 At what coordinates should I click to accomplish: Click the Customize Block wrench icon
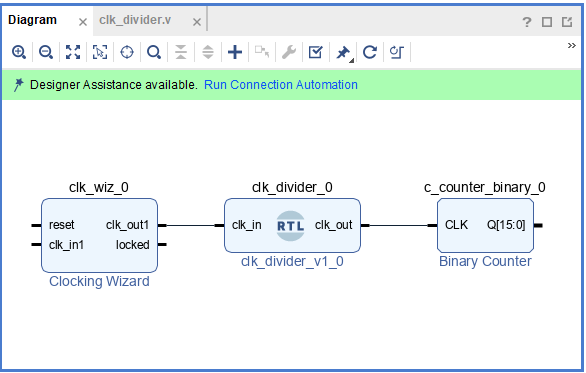coord(289,52)
